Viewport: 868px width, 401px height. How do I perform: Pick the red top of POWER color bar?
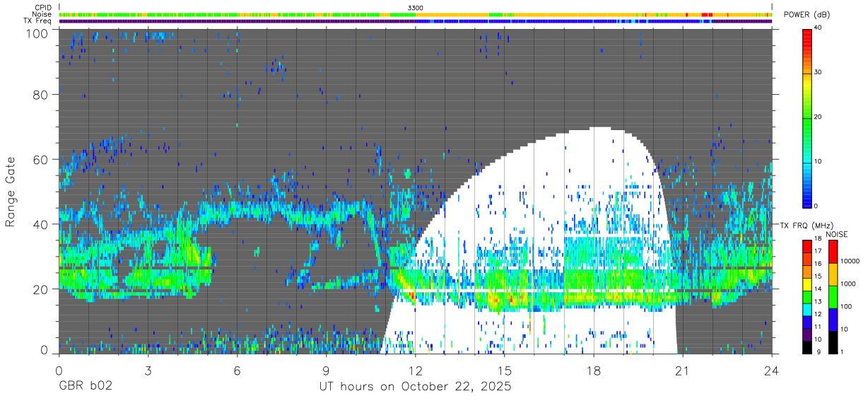pos(807,39)
